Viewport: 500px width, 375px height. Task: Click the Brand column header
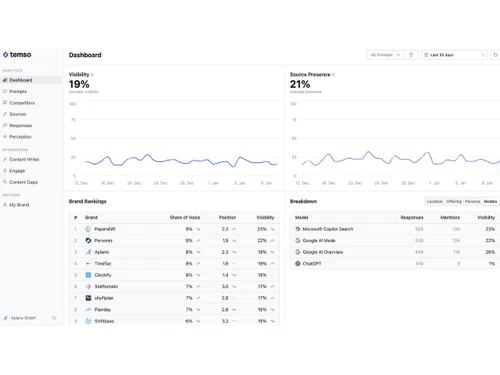click(x=91, y=217)
